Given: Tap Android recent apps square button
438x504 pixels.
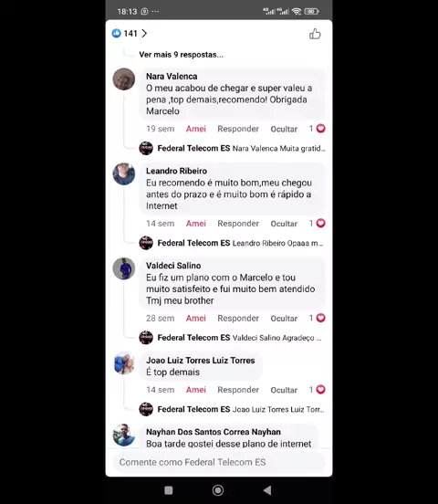Looking at the screenshot, I should tap(169, 490).
